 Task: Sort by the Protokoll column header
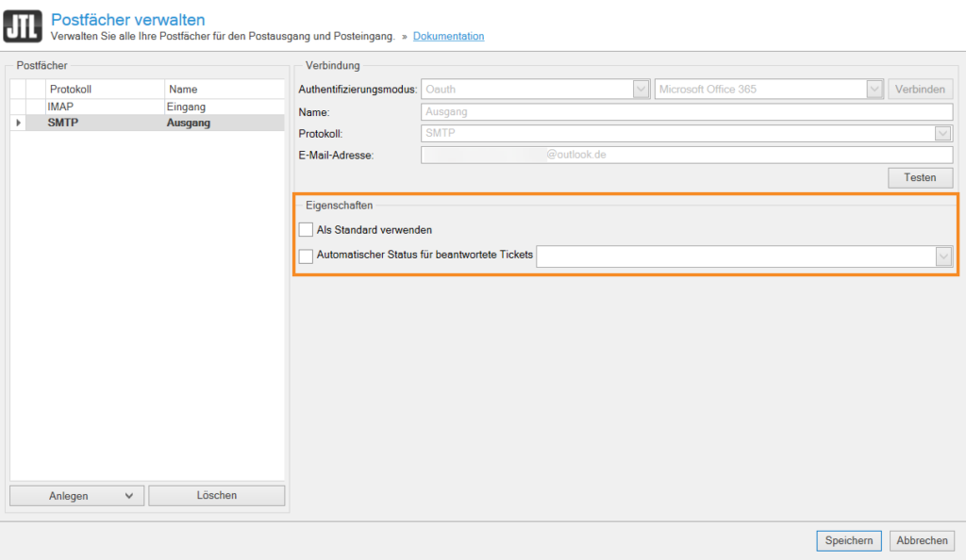[x=104, y=89]
